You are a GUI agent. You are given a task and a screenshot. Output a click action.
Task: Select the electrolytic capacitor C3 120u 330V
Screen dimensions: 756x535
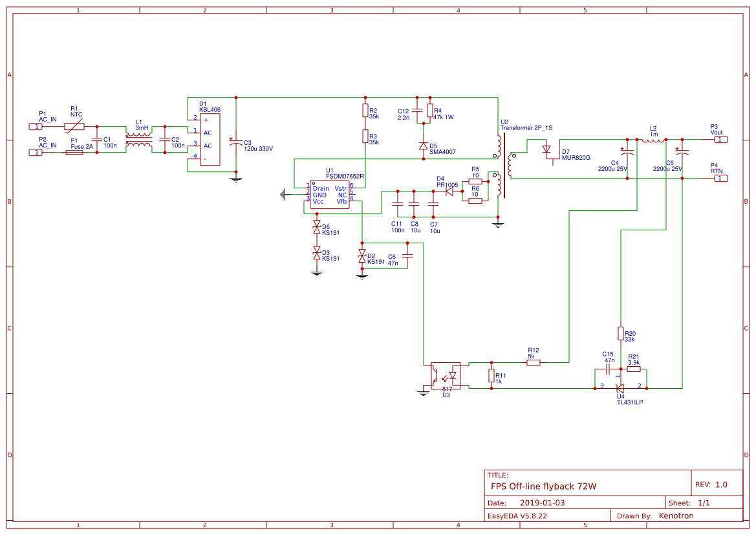pyautogui.click(x=237, y=142)
